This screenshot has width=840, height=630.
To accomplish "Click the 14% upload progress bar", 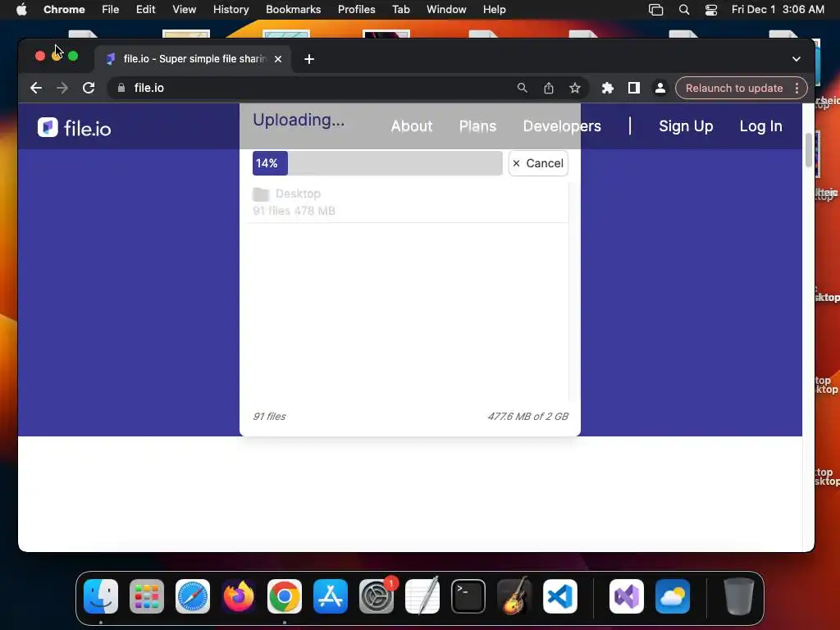I will click(x=377, y=163).
